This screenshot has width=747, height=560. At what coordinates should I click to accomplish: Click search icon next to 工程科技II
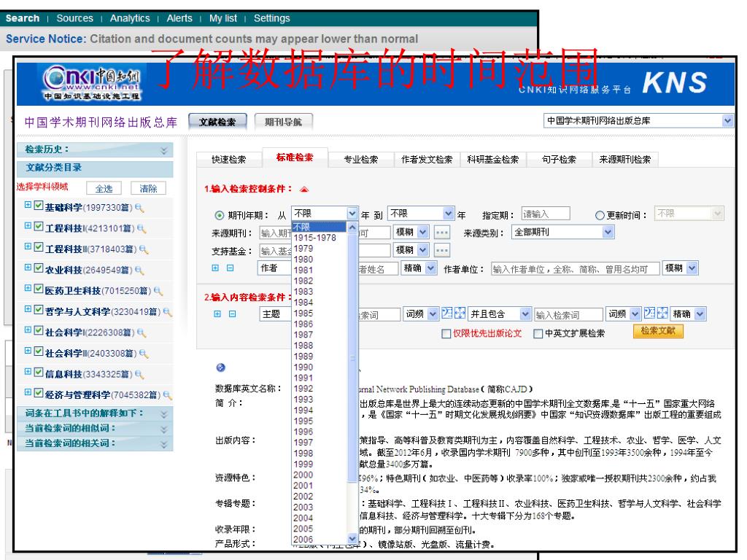click(x=144, y=249)
